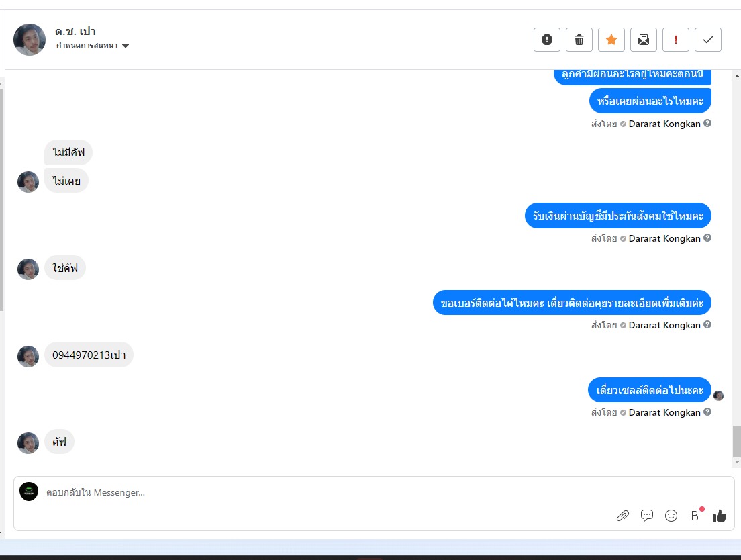Mark conversation unread with envelope icon
This screenshot has height=560, width=741.
[643, 40]
